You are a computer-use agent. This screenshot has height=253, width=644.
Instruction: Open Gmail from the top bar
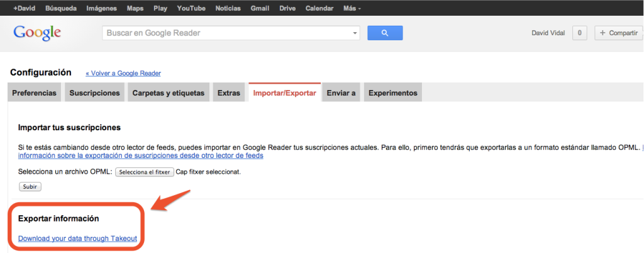(x=260, y=8)
